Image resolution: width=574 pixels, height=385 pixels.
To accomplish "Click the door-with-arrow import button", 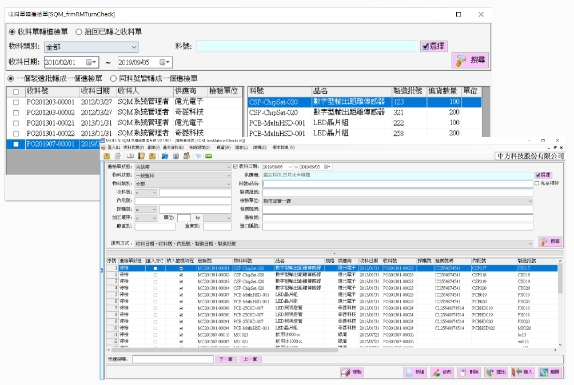I will (x=523, y=372).
